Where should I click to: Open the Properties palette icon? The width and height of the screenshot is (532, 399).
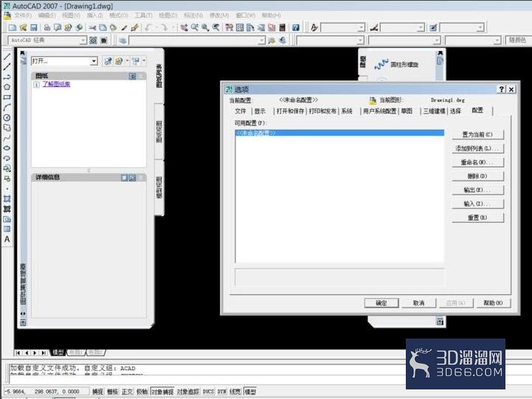point(229,27)
